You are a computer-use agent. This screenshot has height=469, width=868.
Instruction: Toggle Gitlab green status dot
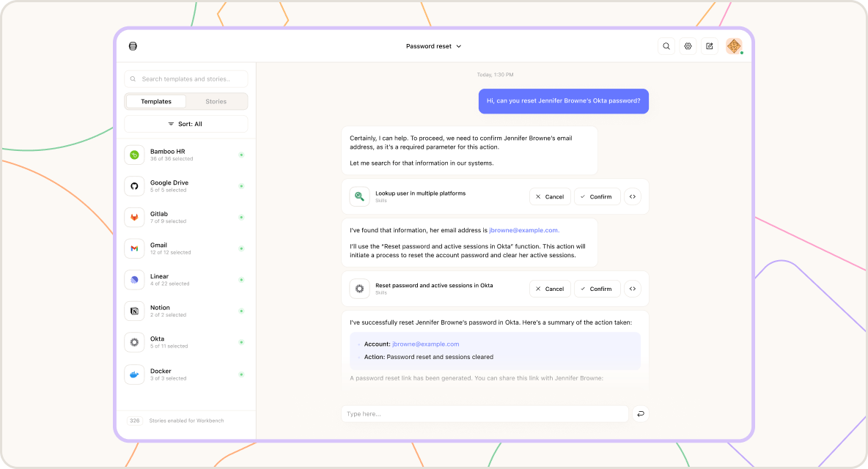click(241, 218)
